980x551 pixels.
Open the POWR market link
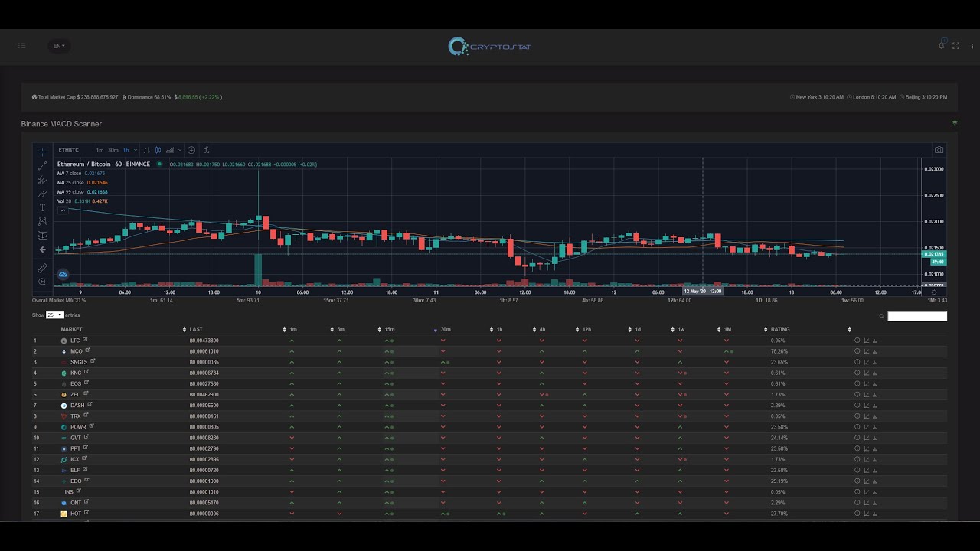tap(78, 427)
